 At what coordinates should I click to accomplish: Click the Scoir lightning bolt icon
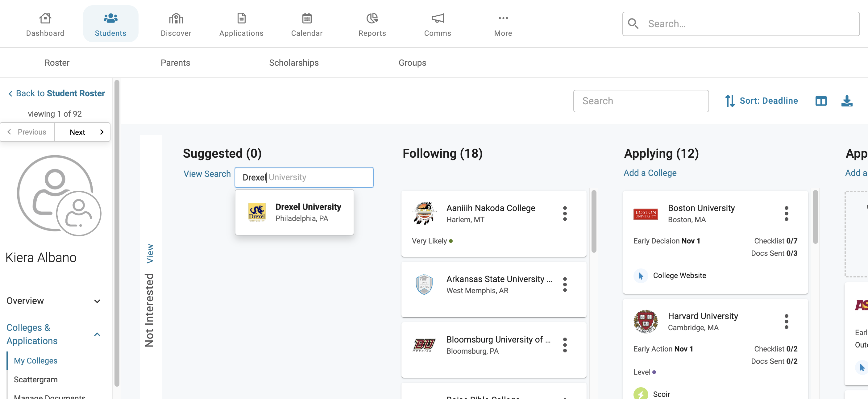click(x=641, y=394)
